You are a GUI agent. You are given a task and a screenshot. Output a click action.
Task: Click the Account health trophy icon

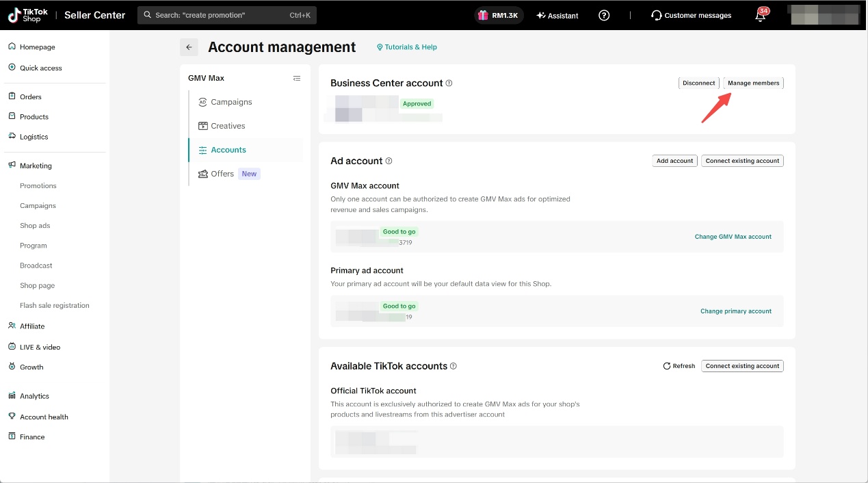tap(12, 416)
